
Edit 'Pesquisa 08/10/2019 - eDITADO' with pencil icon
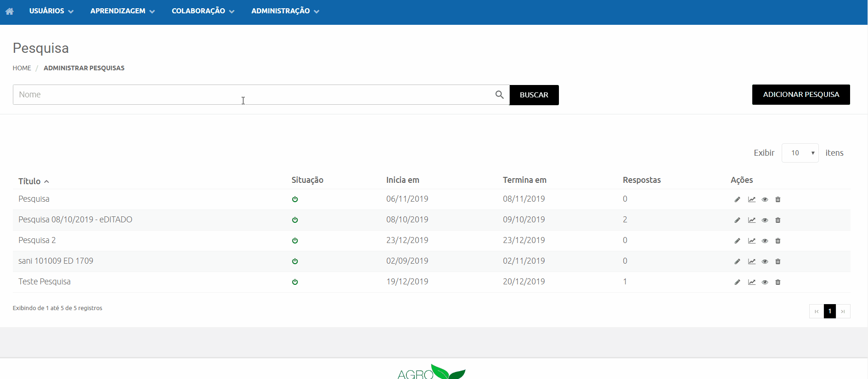click(x=737, y=220)
